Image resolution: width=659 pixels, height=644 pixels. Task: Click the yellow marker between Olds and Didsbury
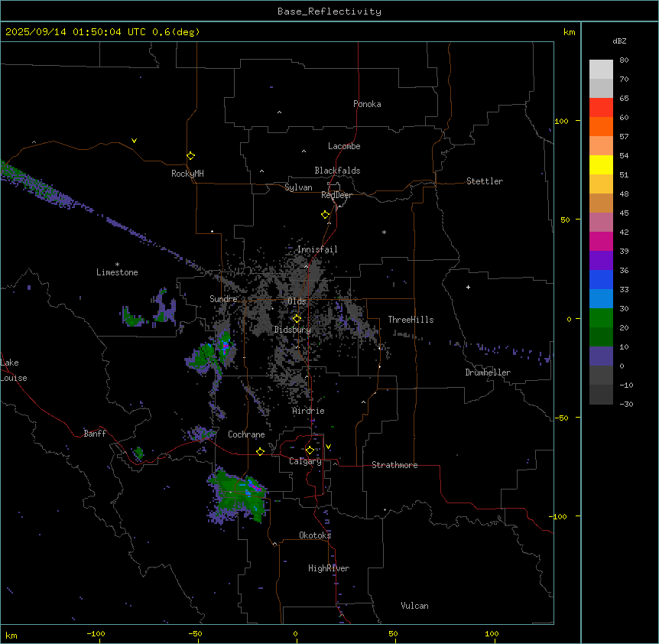tap(297, 319)
